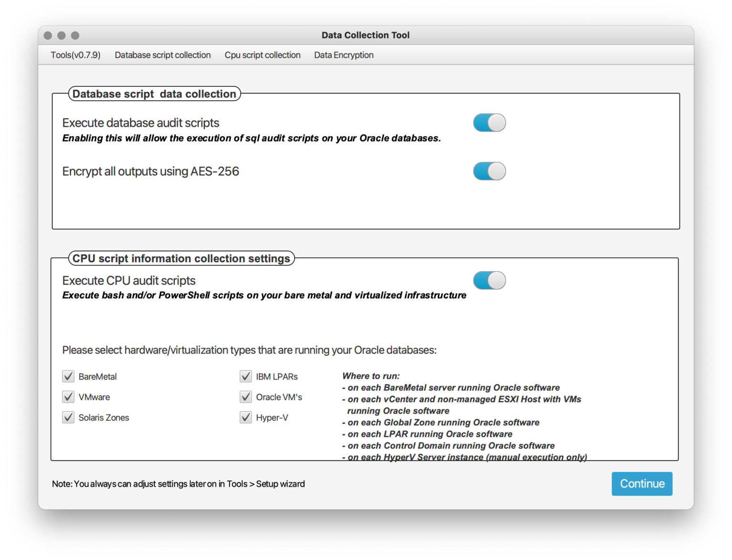Open the Data Encryption menu
This screenshot has height=560, width=732.
point(344,55)
